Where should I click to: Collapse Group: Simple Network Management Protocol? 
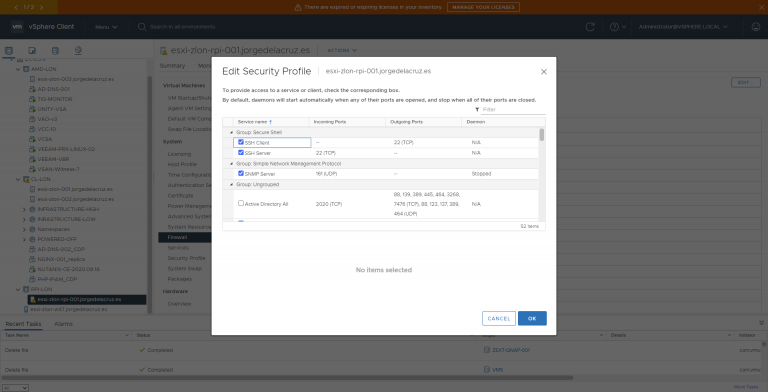(232, 164)
